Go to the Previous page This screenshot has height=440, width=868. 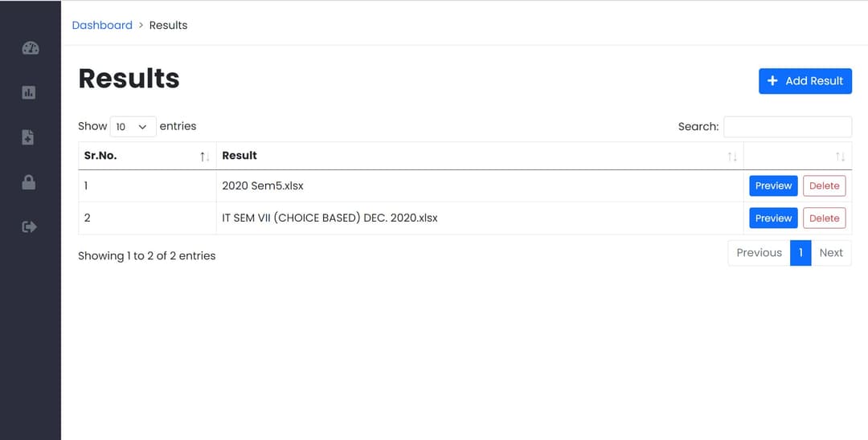759,253
